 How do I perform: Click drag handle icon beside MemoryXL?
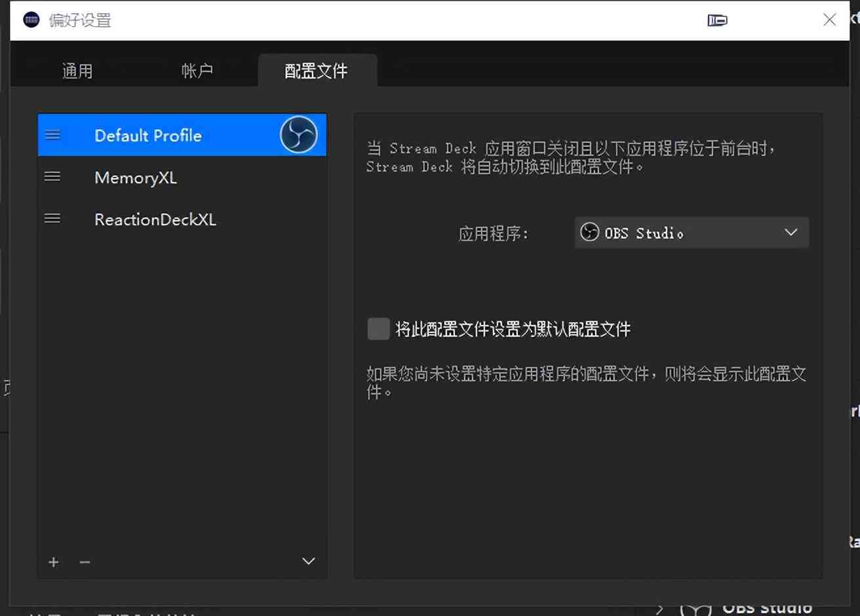tap(52, 177)
